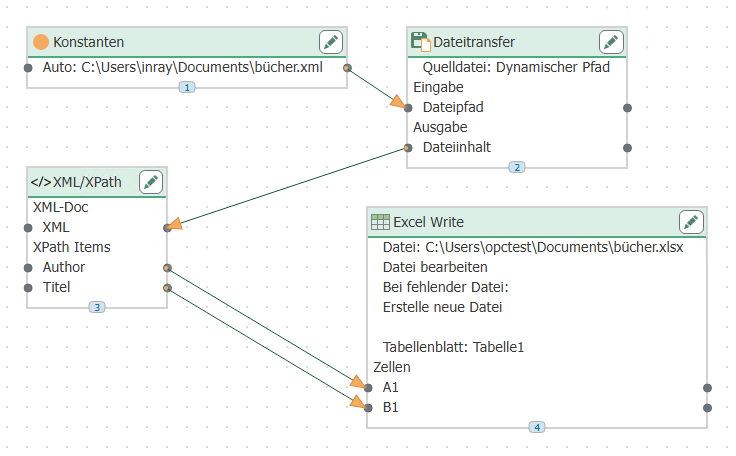Select the A1 cell input port
Screen dimensions: 736x456
pyautogui.click(x=367, y=387)
